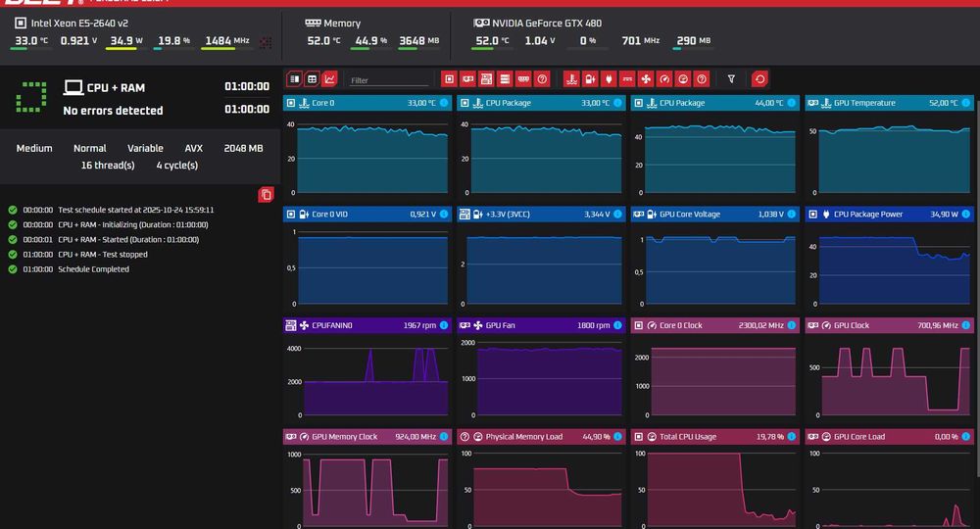Viewport: 980px width, 529px height.
Task: Toggle the fan sensor filter
Action: click(646, 79)
